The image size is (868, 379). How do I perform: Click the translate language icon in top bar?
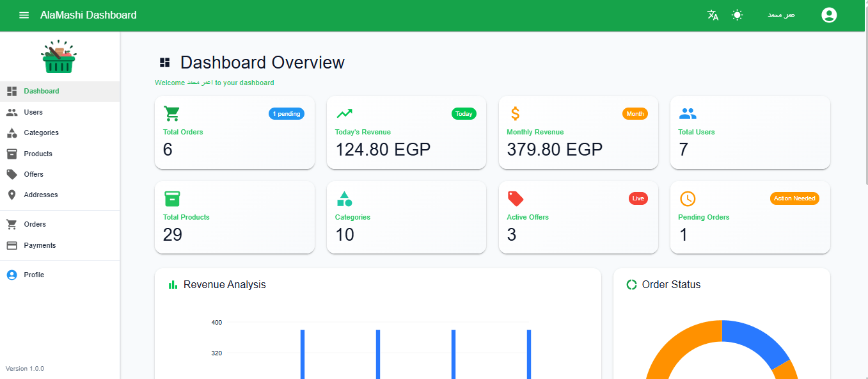pos(712,15)
